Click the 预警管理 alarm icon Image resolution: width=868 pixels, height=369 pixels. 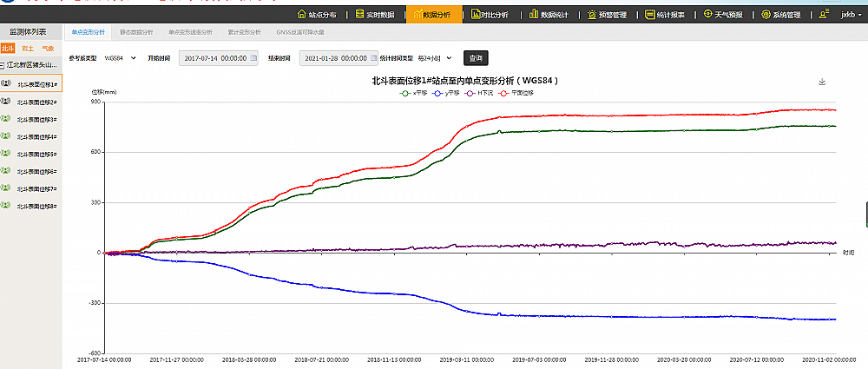591,15
